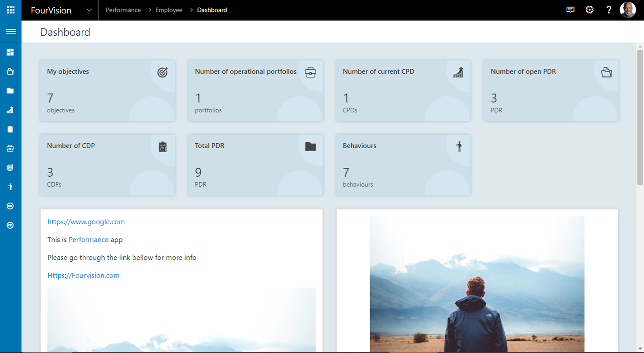The width and height of the screenshot is (644, 353).
Task: Click the briefcase icon on the operational portfolios tile
Action: click(x=310, y=72)
